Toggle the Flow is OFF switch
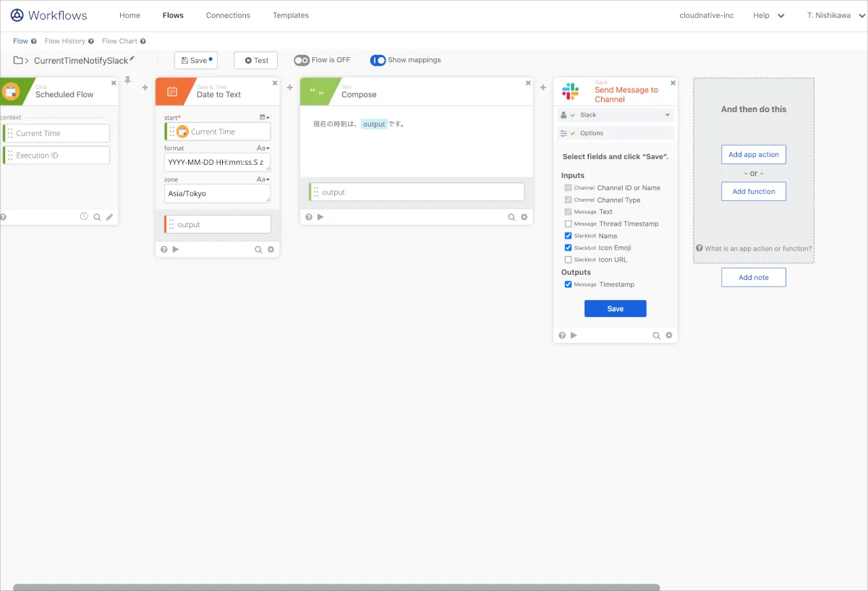The image size is (868, 591). tap(302, 61)
